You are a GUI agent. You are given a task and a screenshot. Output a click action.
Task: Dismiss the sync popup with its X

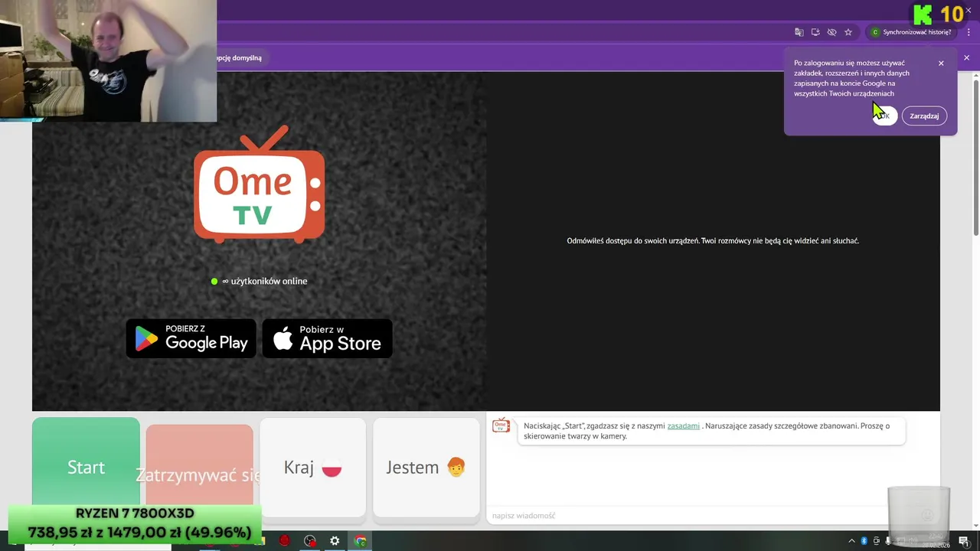click(941, 64)
